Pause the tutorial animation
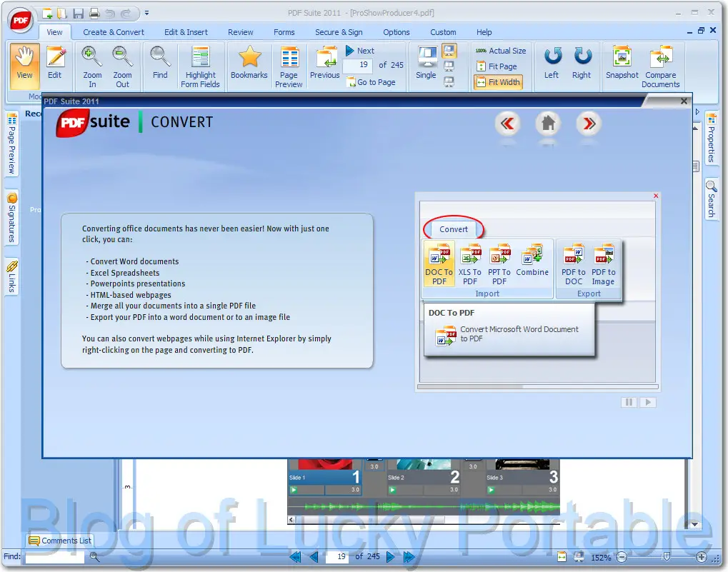This screenshot has width=728, height=572. [629, 402]
